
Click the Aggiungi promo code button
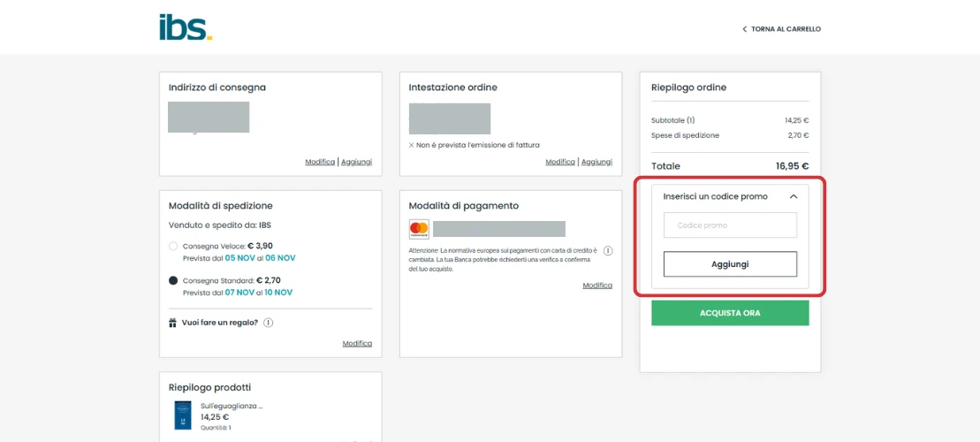click(730, 263)
